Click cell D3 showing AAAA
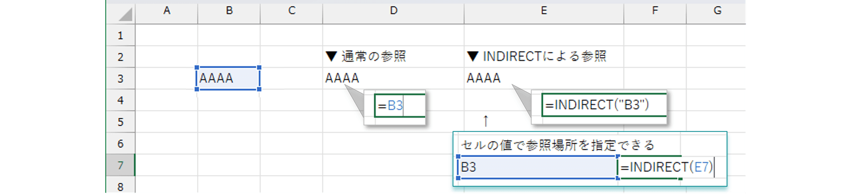 (x=393, y=79)
